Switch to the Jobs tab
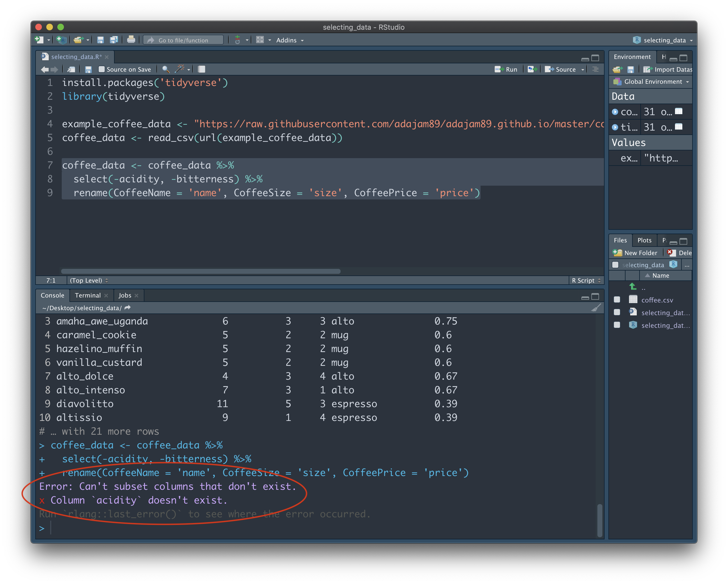The height and width of the screenshot is (584, 728). tap(125, 295)
